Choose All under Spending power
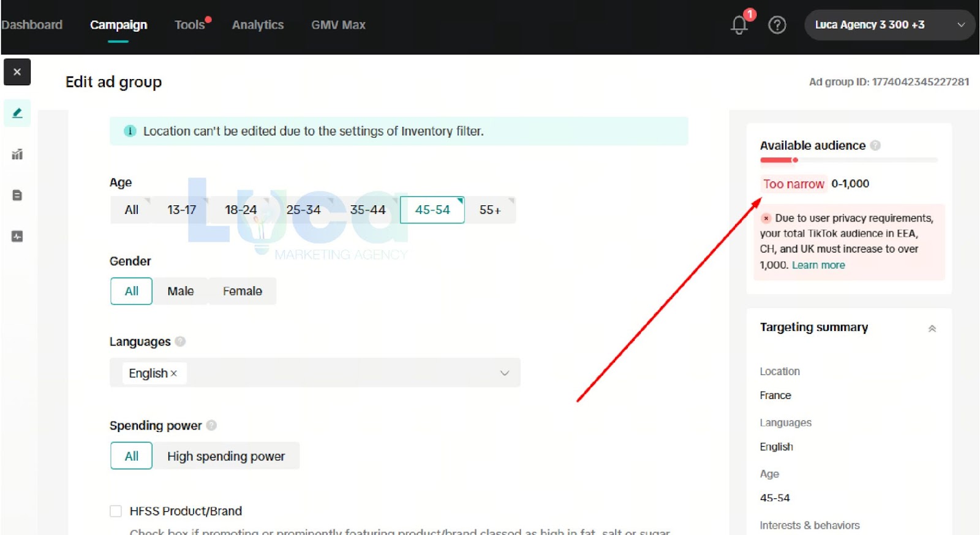980x535 pixels. 131,456
